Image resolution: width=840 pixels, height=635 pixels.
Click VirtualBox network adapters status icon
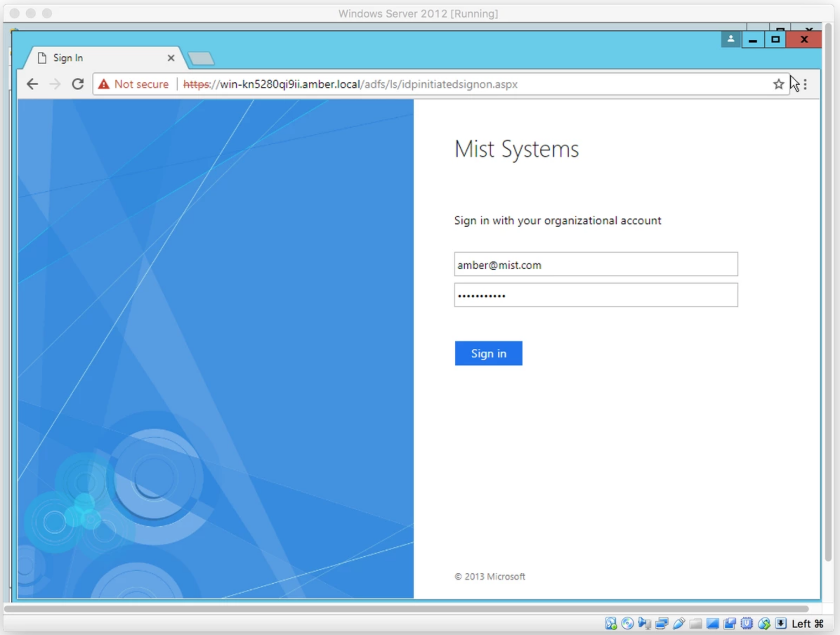pos(662,623)
